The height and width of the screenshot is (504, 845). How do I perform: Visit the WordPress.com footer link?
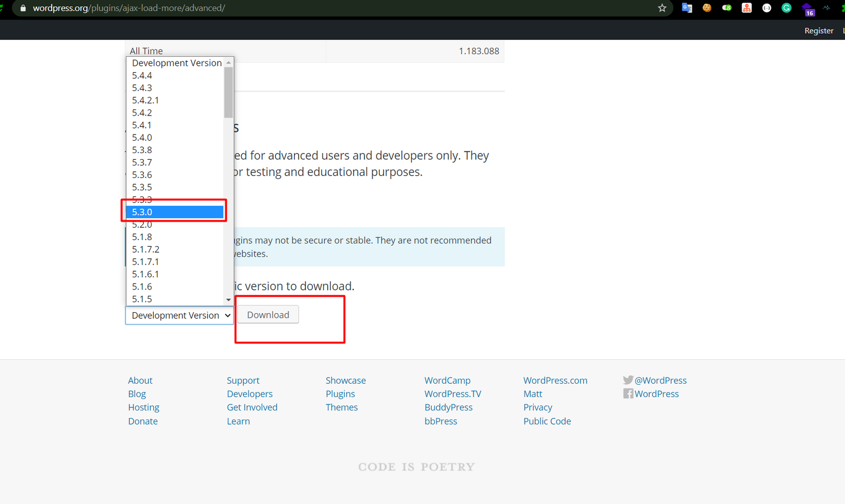click(555, 380)
